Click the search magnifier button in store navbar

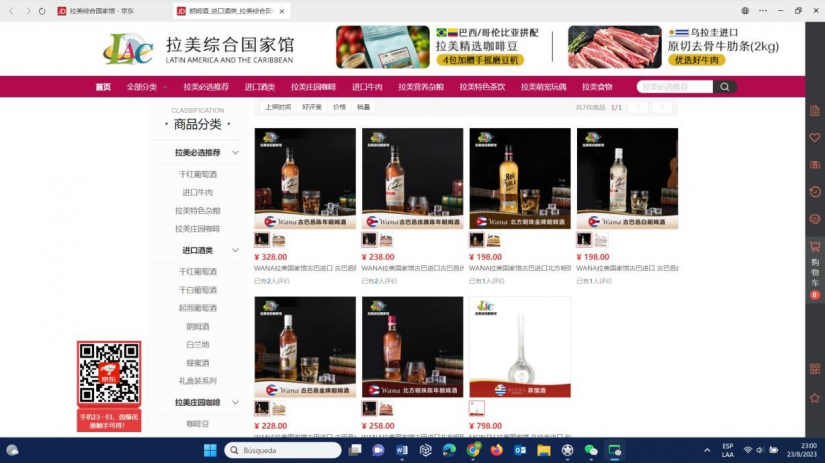pos(725,87)
